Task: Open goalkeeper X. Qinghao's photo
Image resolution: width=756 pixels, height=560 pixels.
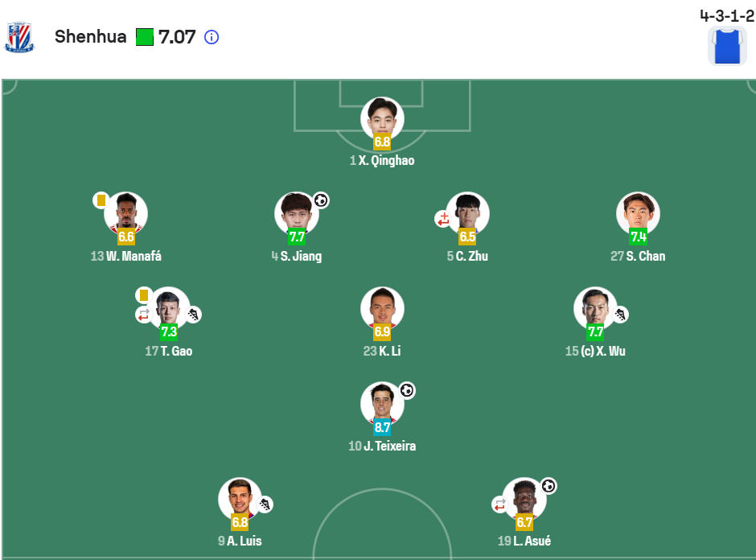Action: [x=382, y=118]
